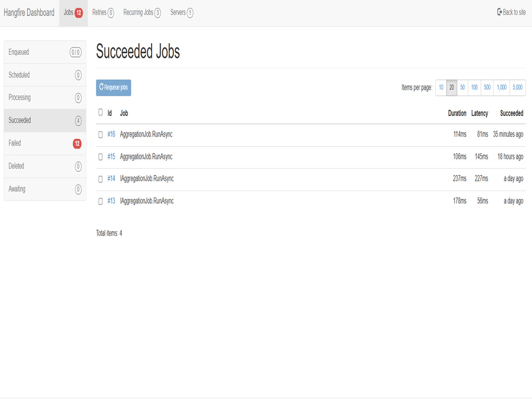Image resolution: width=532 pixels, height=399 pixels.
Task: Show Enqueued jobs in sidebar
Action: 45,52
